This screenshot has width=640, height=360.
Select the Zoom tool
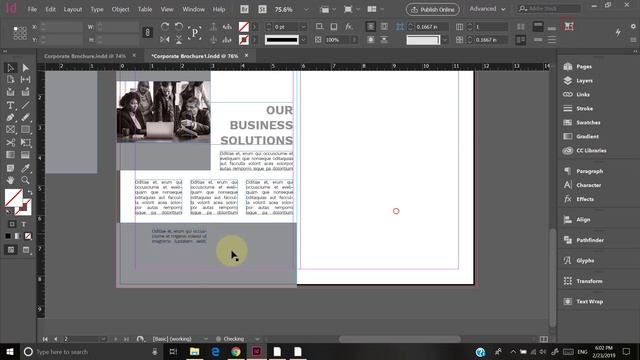pos(25,180)
